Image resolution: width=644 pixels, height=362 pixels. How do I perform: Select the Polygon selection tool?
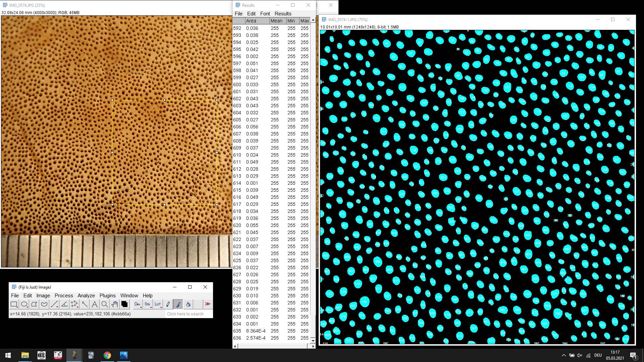point(34,304)
